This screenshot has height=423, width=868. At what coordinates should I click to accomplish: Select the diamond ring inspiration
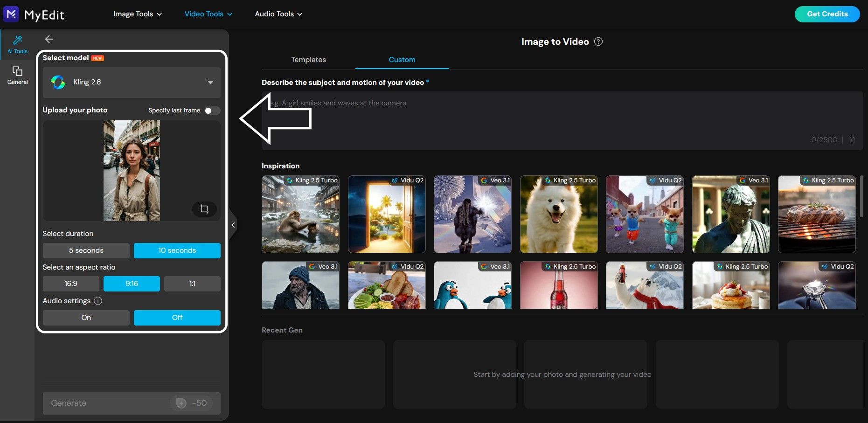(x=817, y=285)
